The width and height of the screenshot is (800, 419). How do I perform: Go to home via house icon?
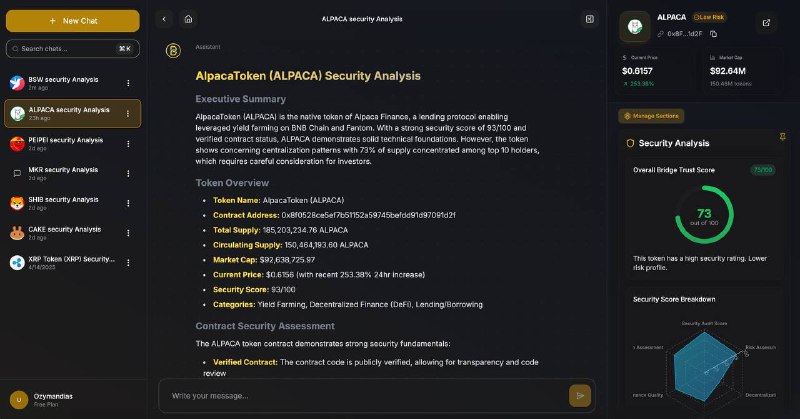tap(188, 19)
